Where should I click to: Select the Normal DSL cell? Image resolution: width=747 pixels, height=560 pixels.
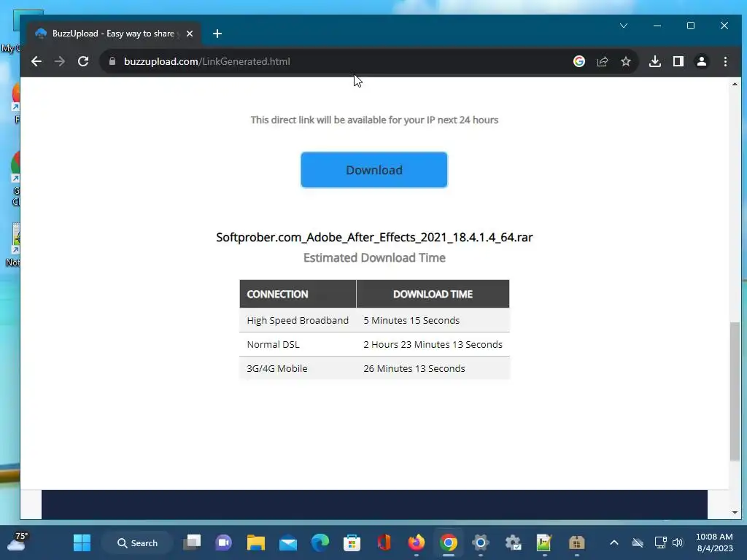pyautogui.click(x=298, y=344)
